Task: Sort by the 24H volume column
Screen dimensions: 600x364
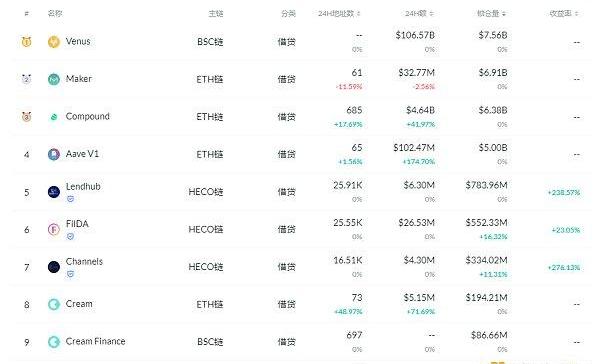Action: (419, 13)
